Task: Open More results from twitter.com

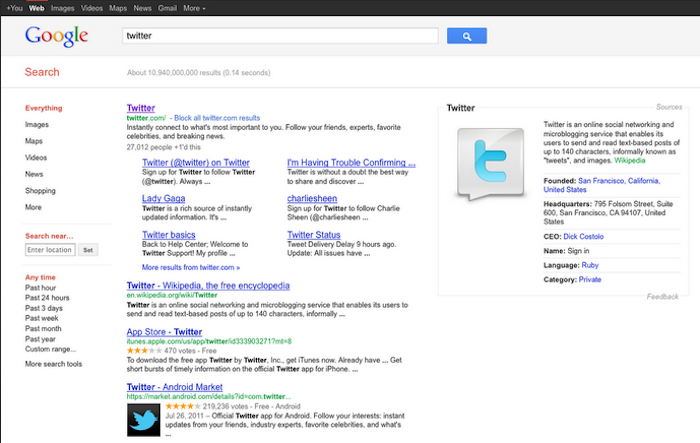Action: point(191,268)
